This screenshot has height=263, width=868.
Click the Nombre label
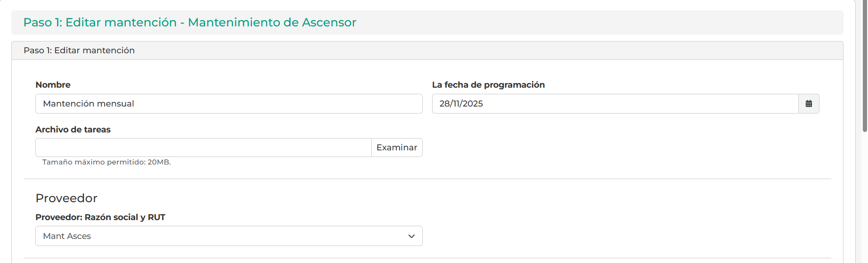click(x=53, y=85)
